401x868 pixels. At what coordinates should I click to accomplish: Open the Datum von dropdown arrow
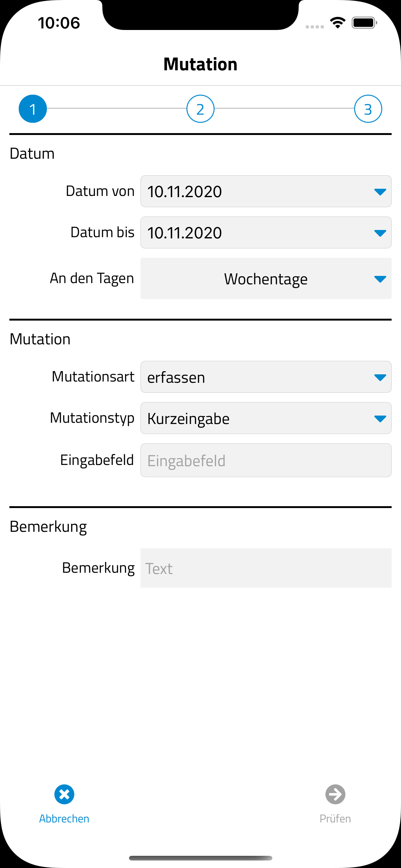[380, 192]
